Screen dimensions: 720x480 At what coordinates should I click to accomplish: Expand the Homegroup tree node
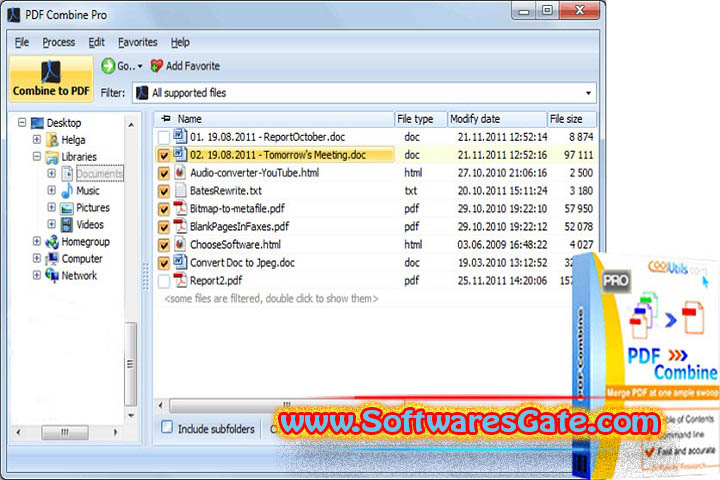[37, 241]
